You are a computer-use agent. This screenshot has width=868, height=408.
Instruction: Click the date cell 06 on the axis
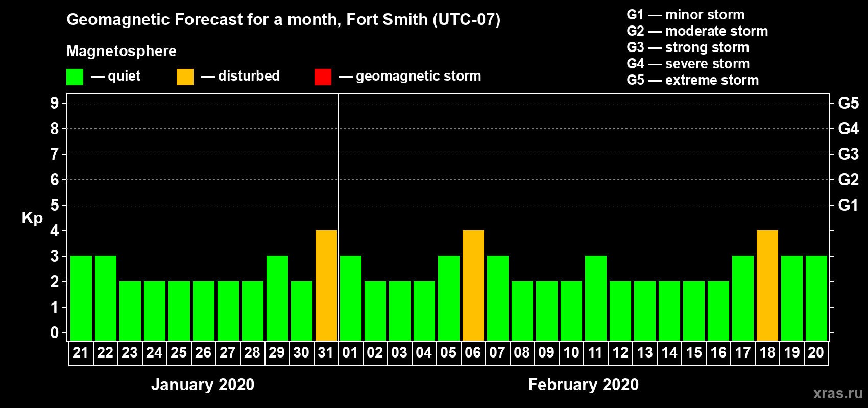(x=473, y=353)
